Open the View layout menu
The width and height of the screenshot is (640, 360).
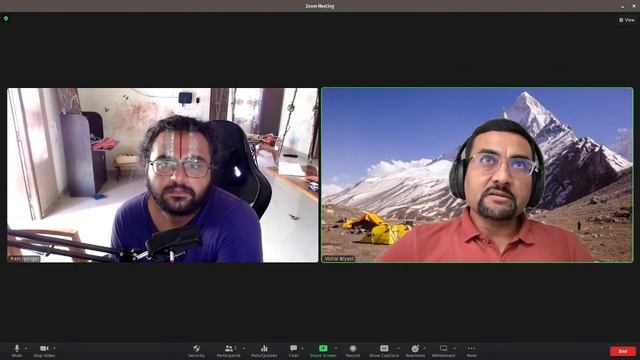(627, 20)
